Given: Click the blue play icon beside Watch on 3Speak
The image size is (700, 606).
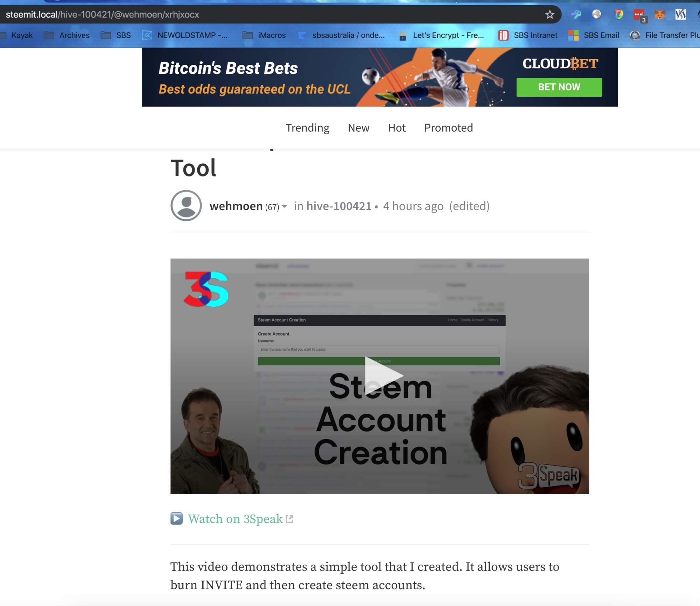Looking at the screenshot, I should tap(176, 518).
